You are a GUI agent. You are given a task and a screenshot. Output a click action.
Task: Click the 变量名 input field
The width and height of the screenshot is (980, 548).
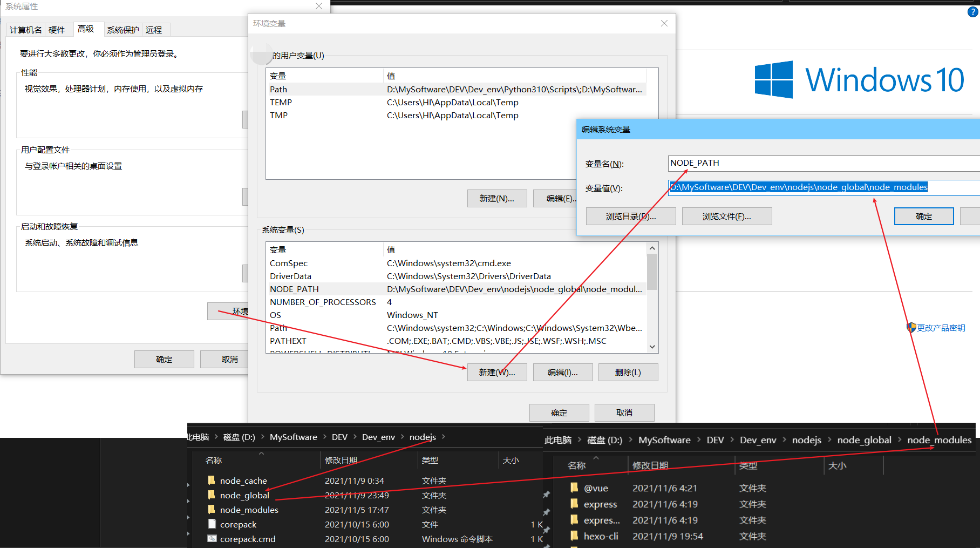click(824, 163)
